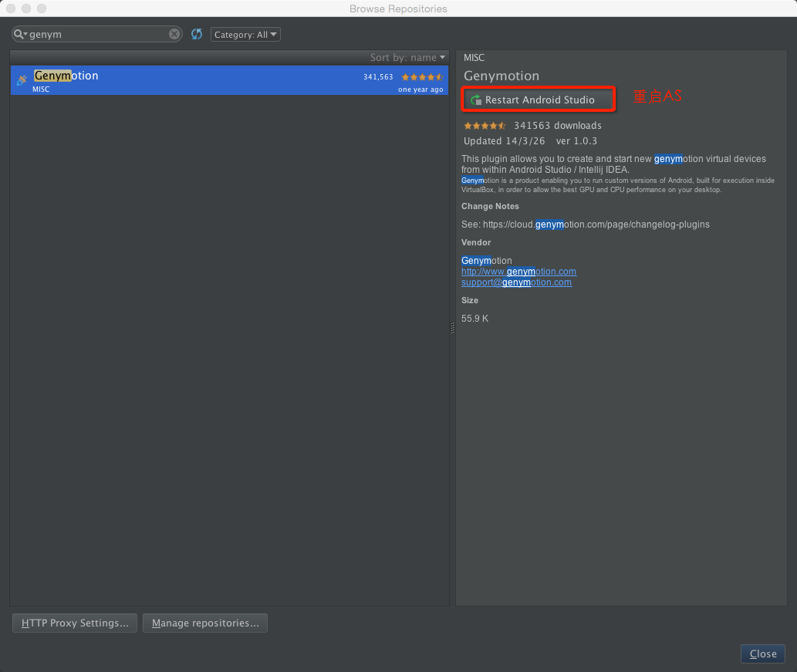
Task: Click the 'Vendor' heading
Action: (x=476, y=242)
